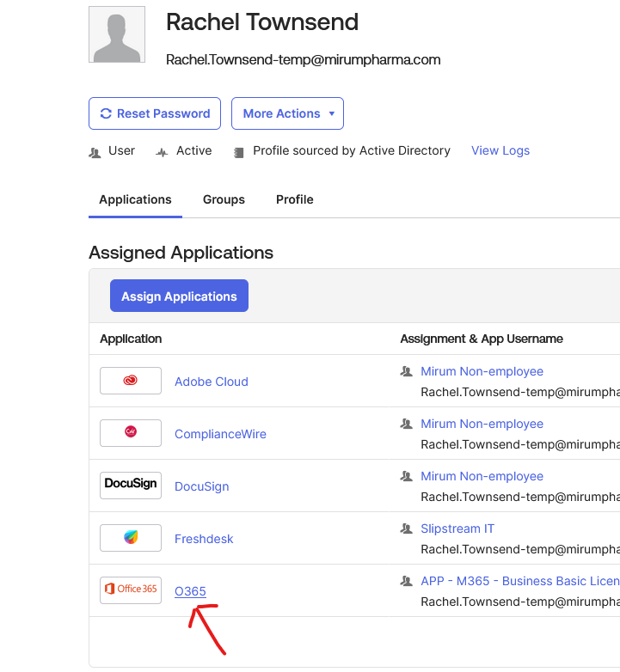The height and width of the screenshot is (672, 620).
Task: Click the Freshdesk logo icon
Action: (131, 537)
